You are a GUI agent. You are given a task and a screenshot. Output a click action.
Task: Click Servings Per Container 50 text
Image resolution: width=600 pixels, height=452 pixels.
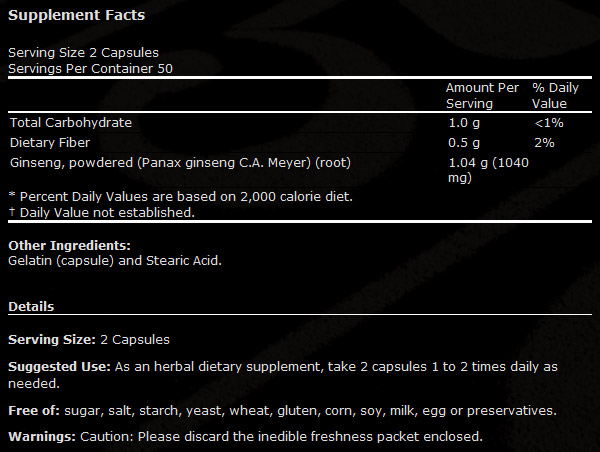click(90, 69)
